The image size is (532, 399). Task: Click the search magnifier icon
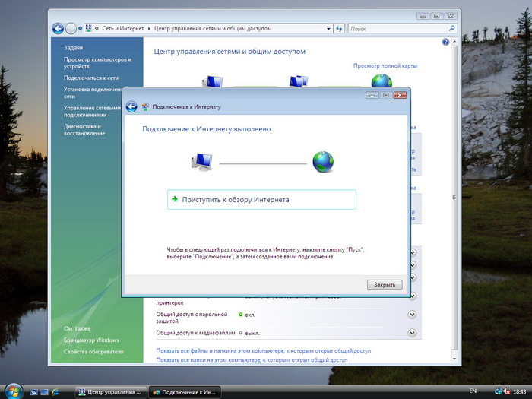(451, 29)
